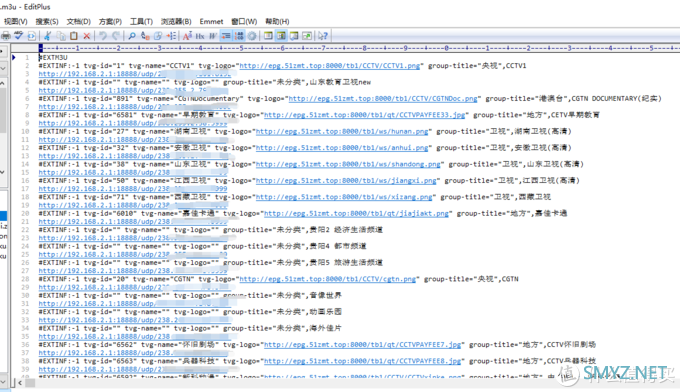Click the text 贵阳2 经济生活频道
The width and height of the screenshot is (680, 392).
[x=346, y=230]
